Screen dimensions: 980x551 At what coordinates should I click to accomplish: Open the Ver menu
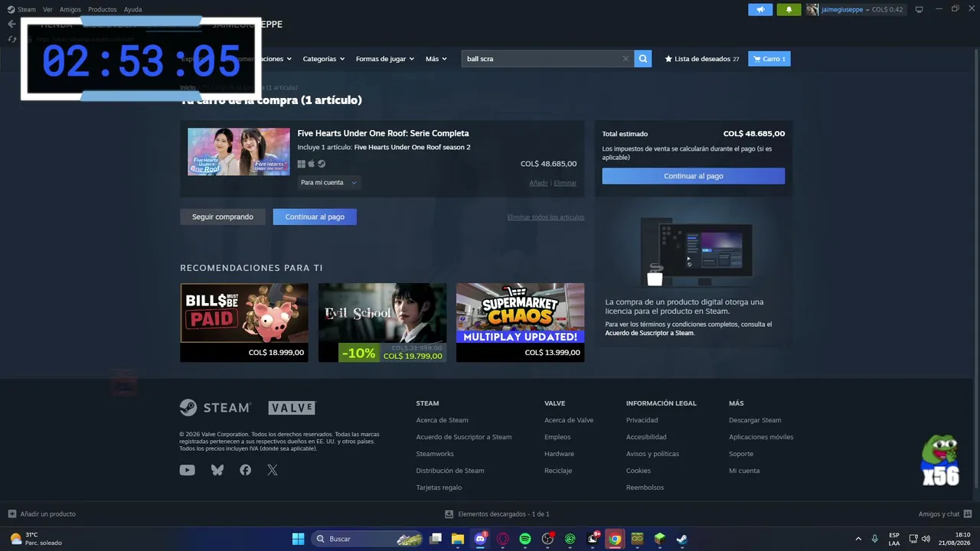pos(48,9)
